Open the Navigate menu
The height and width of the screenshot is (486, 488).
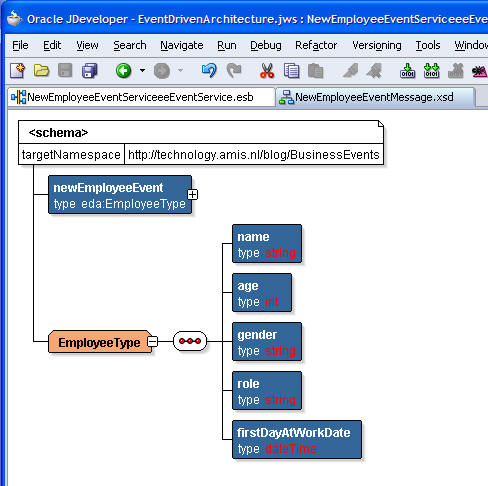click(182, 45)
